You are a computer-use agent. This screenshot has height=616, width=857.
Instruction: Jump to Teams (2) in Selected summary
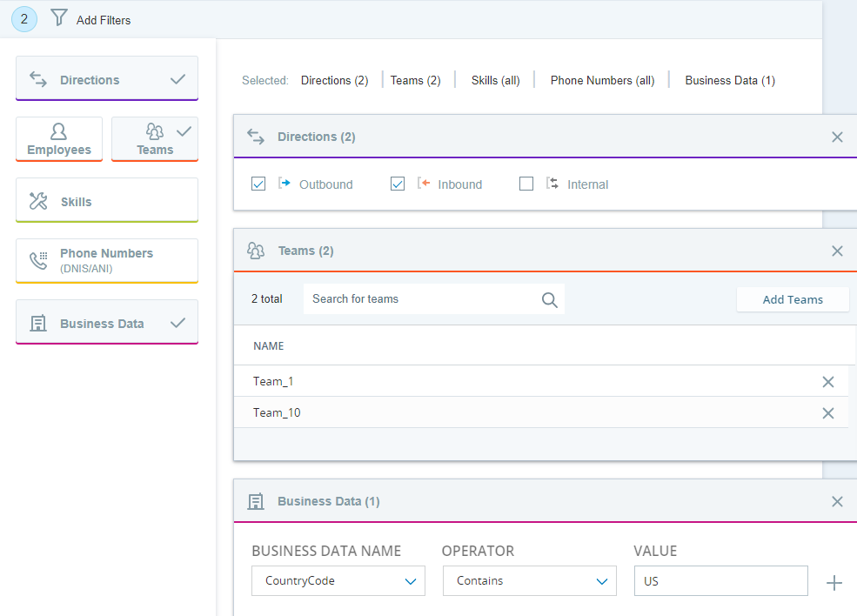click(415, 80)
